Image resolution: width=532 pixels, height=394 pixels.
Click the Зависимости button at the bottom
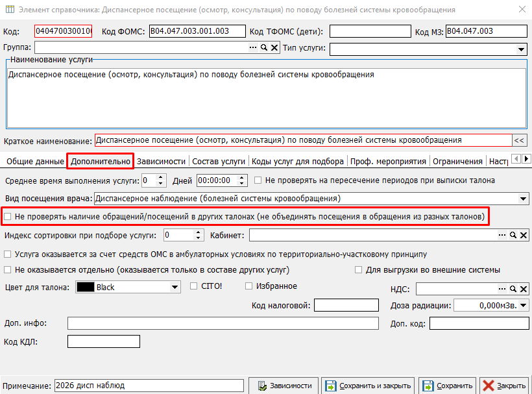[x=284, y=386]
